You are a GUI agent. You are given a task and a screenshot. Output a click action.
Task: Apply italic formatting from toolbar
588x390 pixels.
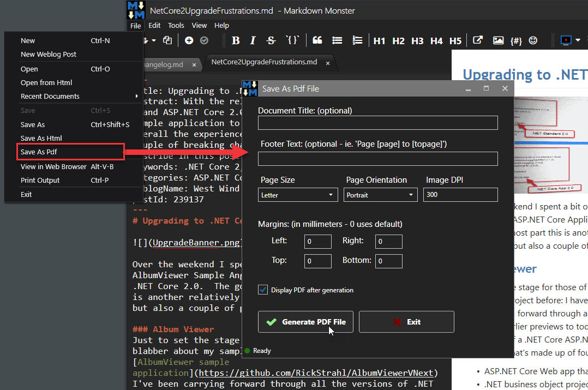click(x=253, y=40)
